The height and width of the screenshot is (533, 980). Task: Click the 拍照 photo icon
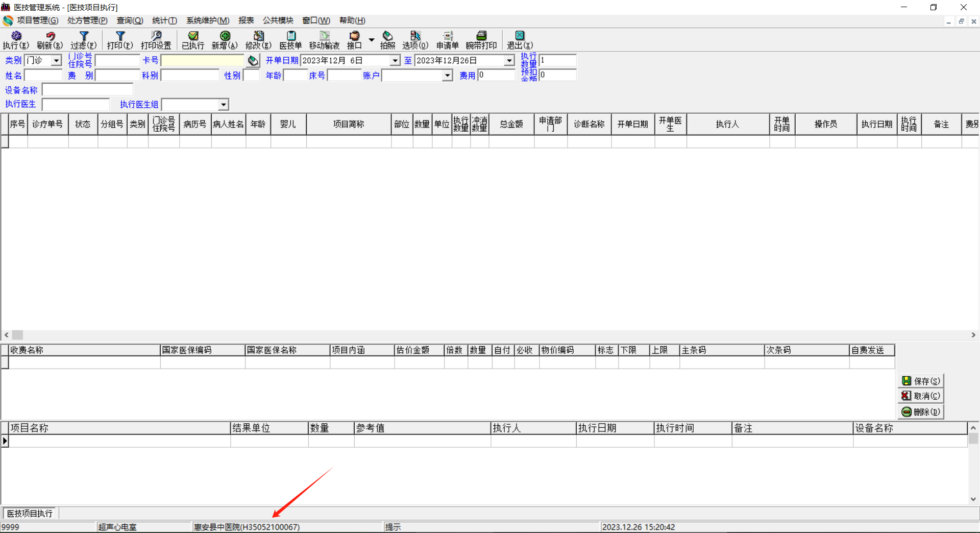[x=388, y=40]
